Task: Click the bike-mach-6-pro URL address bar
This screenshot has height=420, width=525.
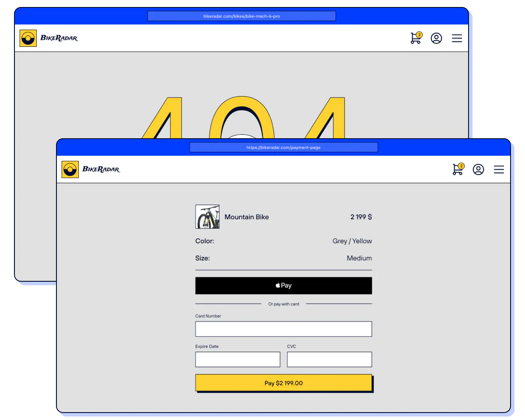Action: [x=241, y=16]
